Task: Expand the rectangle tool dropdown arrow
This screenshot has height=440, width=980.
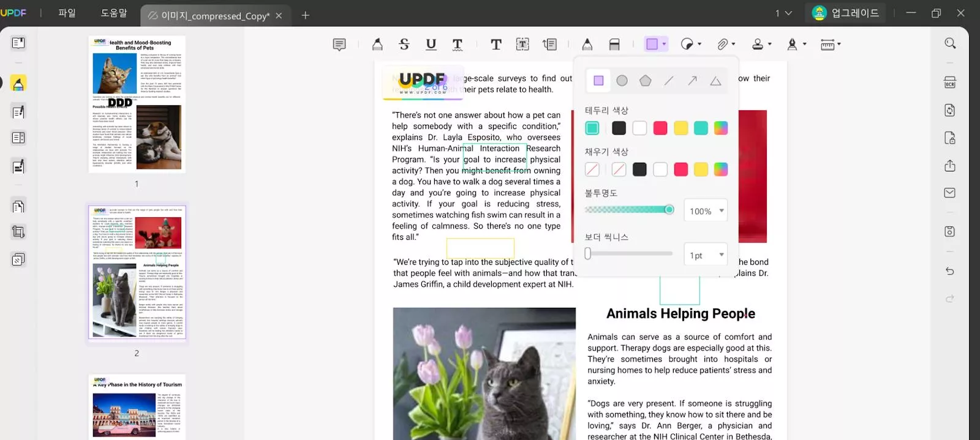Action: pos(664,44)
